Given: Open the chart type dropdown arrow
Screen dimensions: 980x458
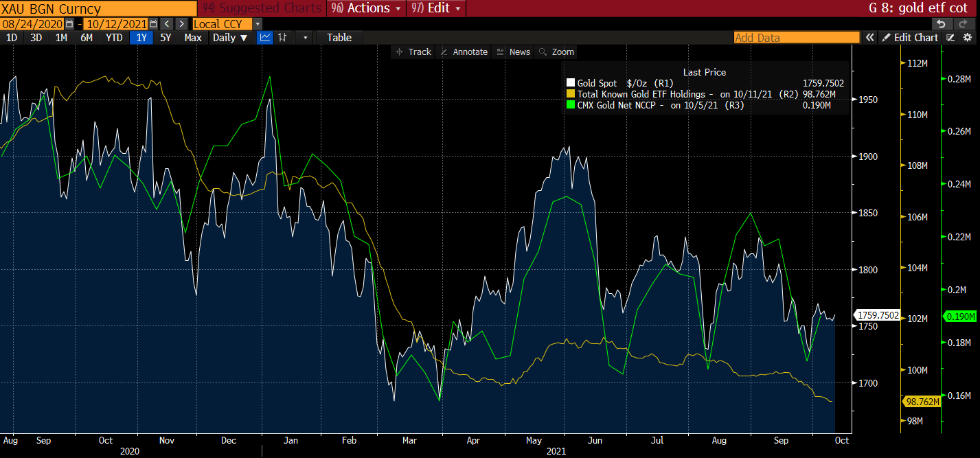Looking at the screenshot, I should point(304,38).
